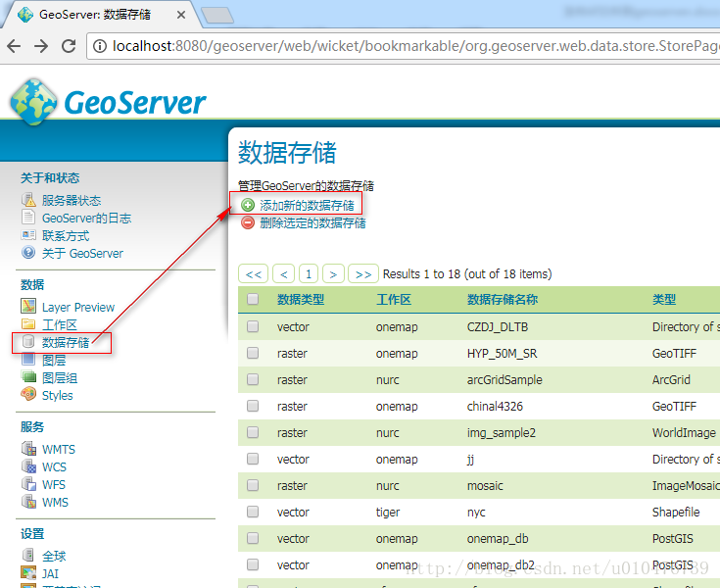Click 删除选定的数据存储 link
This screenshot has height=588, width=720.
[312, 222]
